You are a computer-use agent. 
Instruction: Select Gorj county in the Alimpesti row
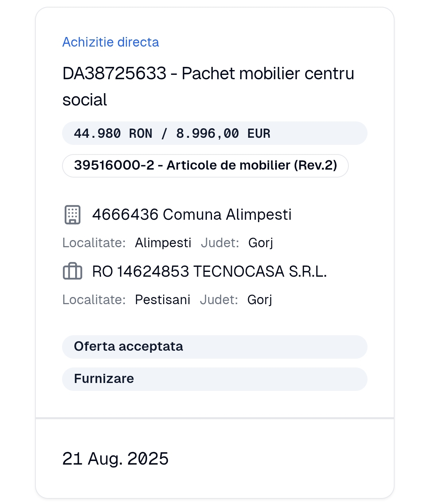[x=261, y=243]
